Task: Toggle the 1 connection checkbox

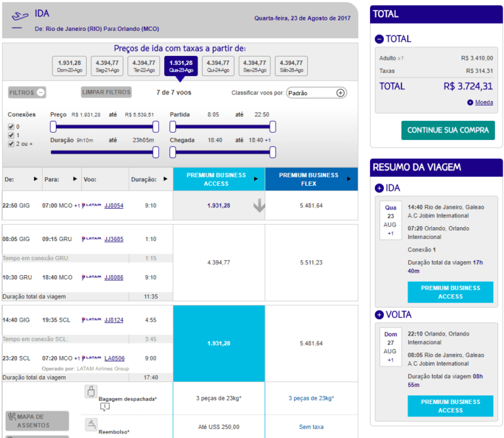Action: (x=11, y=135)
